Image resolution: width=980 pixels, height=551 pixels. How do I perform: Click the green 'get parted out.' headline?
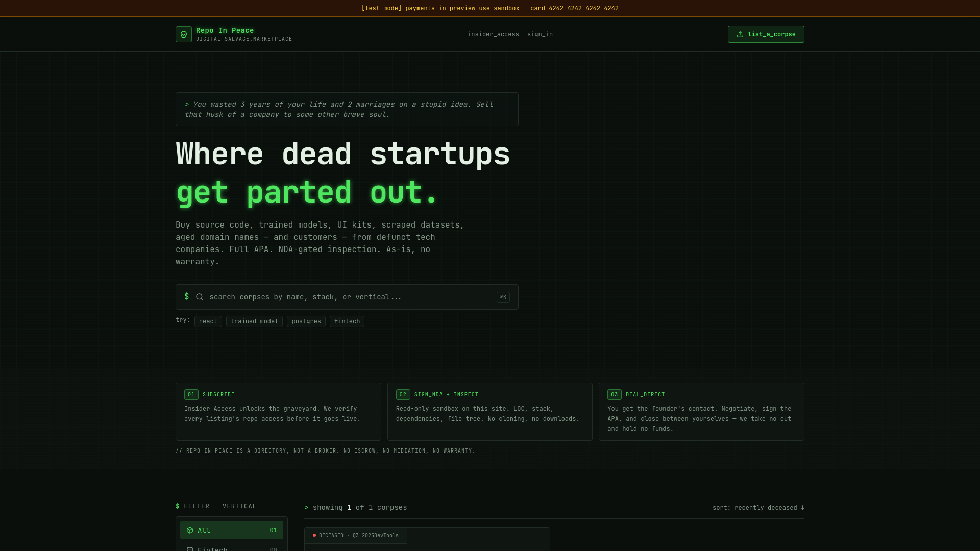tap(307, 192)
